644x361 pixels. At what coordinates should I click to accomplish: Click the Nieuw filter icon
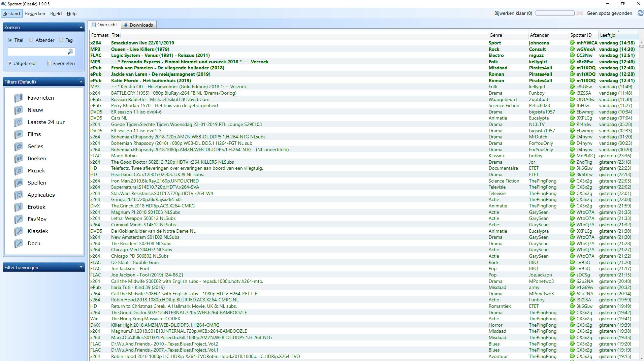click(x=19, y=110)
